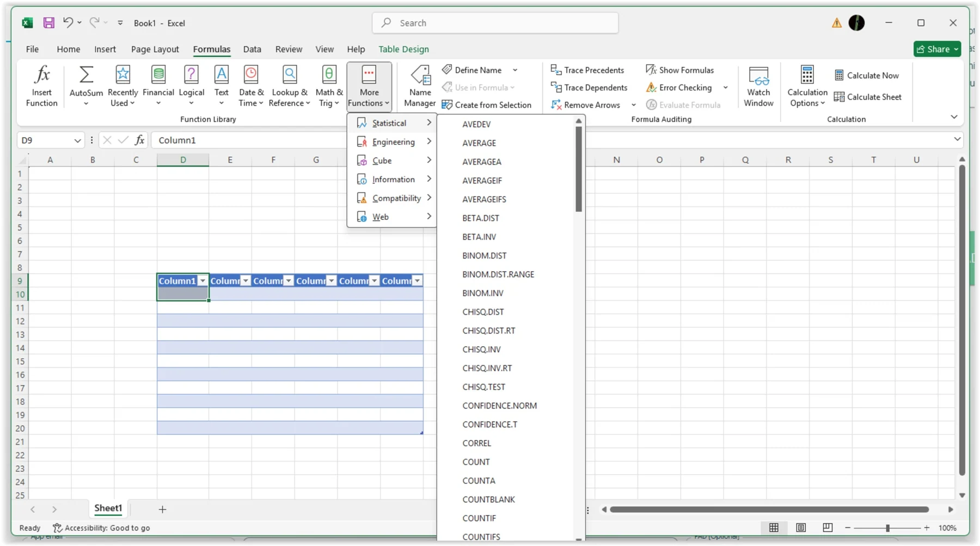This screenshot has height=546, width=980.
Task: Switch to Normal view in status bar
Action: coord(774,527)
